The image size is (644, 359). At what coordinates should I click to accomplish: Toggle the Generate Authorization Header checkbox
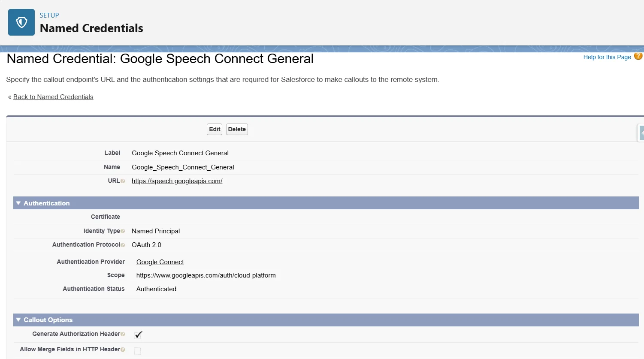tap(138, 335)
